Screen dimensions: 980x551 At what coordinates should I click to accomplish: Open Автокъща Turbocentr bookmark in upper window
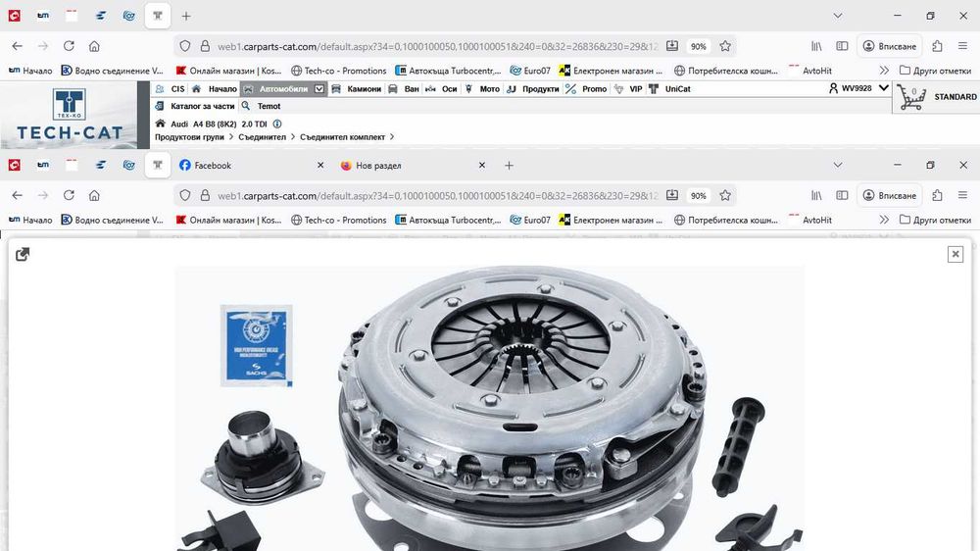[448, 71]
